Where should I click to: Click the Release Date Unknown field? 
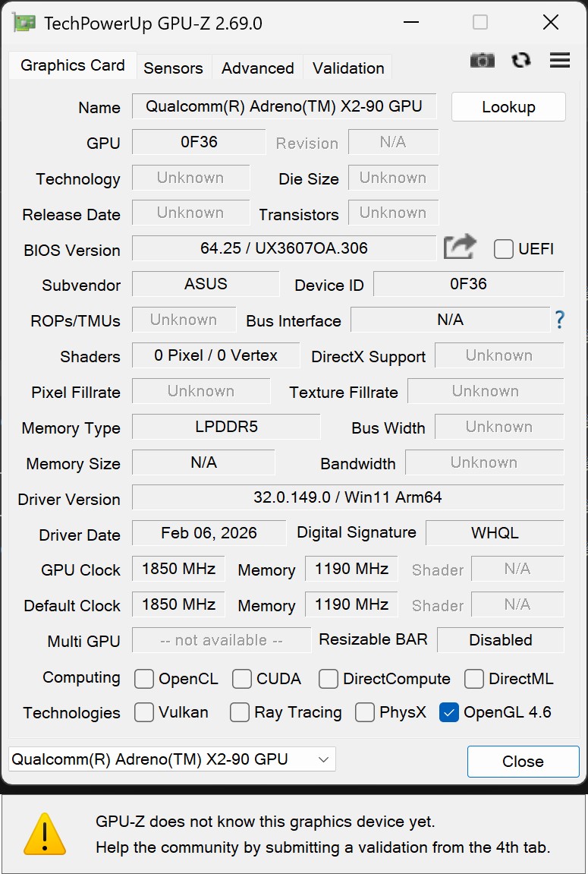[x=190, y=213]
